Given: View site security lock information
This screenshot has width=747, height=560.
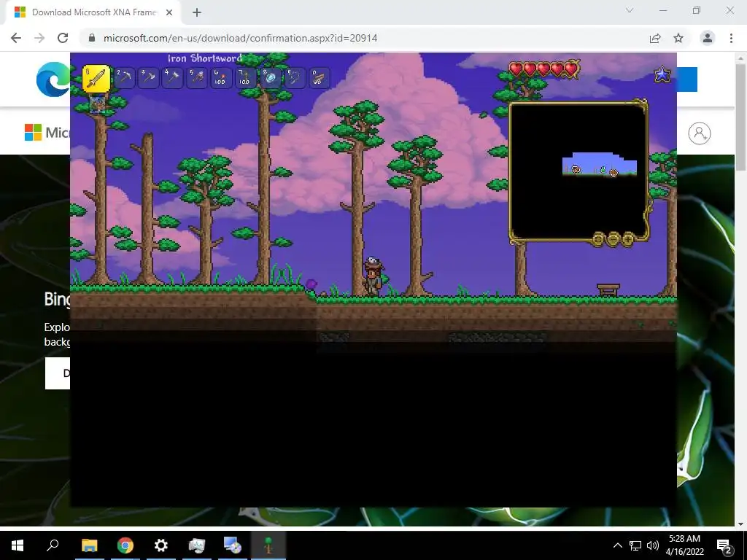Looking at the screenshot, I should click(x=92, y=38).
